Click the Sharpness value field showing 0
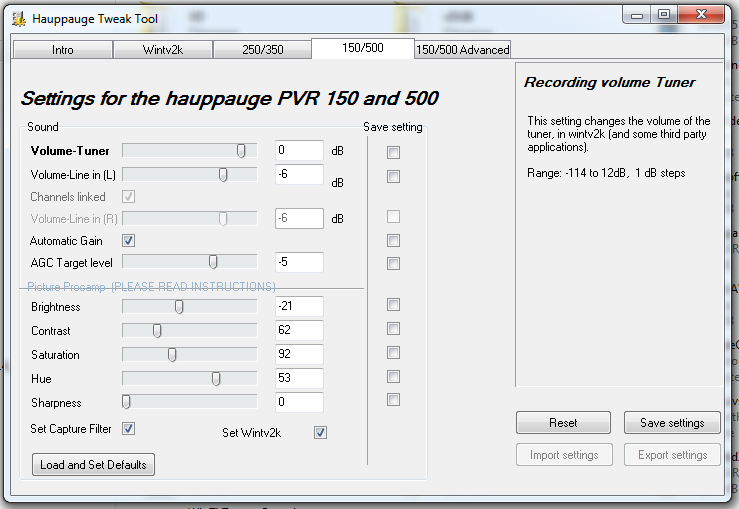 [x=299, y=402]
